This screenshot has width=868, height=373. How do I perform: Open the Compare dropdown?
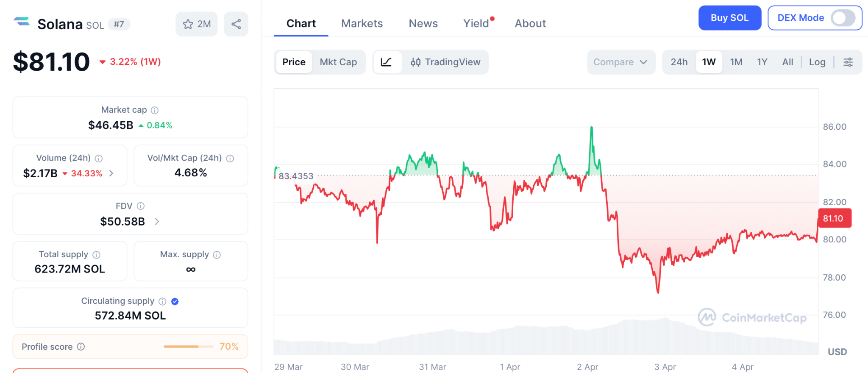tap(620, 62)
